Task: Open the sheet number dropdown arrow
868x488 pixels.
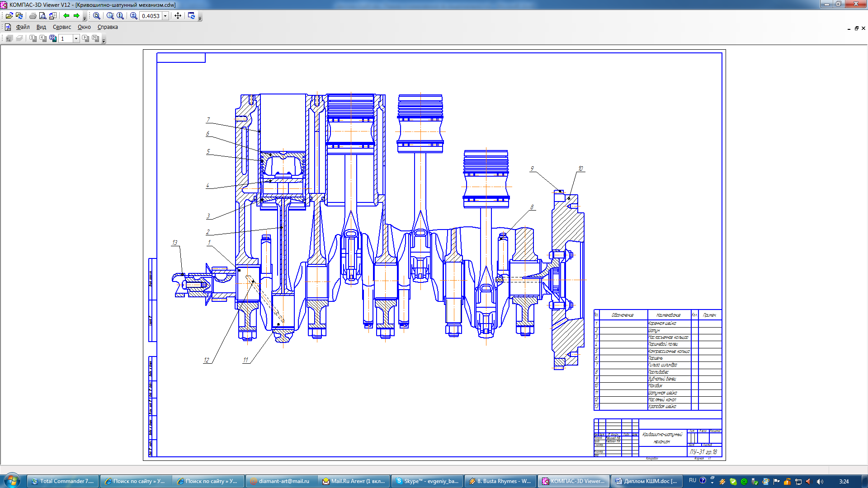Action: coord(76,39)
